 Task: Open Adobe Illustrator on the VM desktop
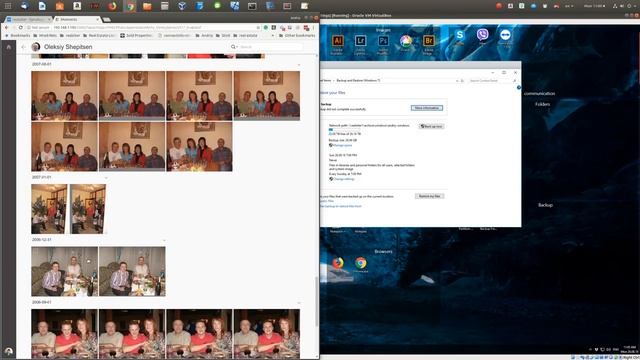[x=337, y=41]
